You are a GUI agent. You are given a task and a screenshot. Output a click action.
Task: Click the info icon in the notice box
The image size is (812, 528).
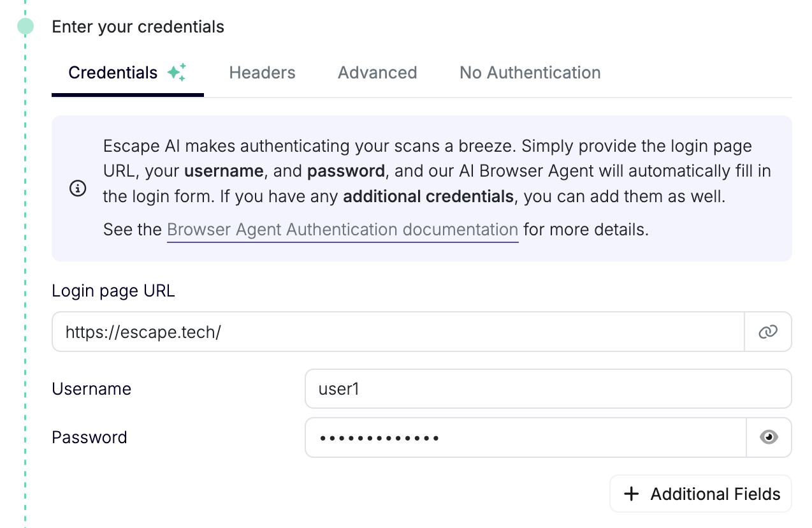point(78,189)
